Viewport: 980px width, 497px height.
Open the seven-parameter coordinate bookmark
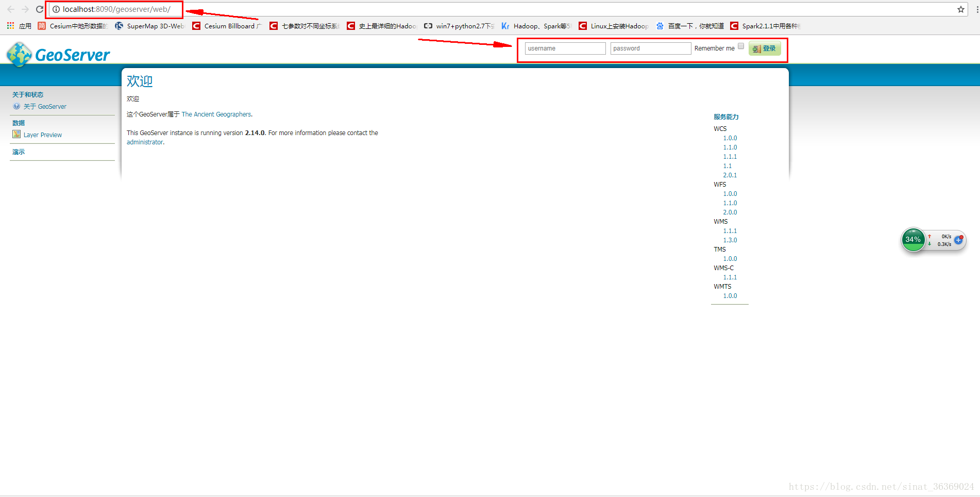coord(305,26)
